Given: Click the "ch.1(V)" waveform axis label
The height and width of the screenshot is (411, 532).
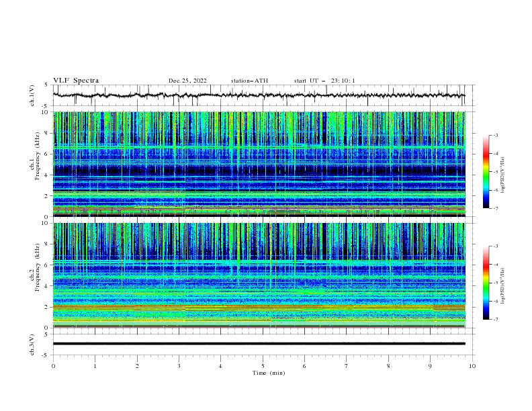Looking at the screenshot, I should [32, 95].
